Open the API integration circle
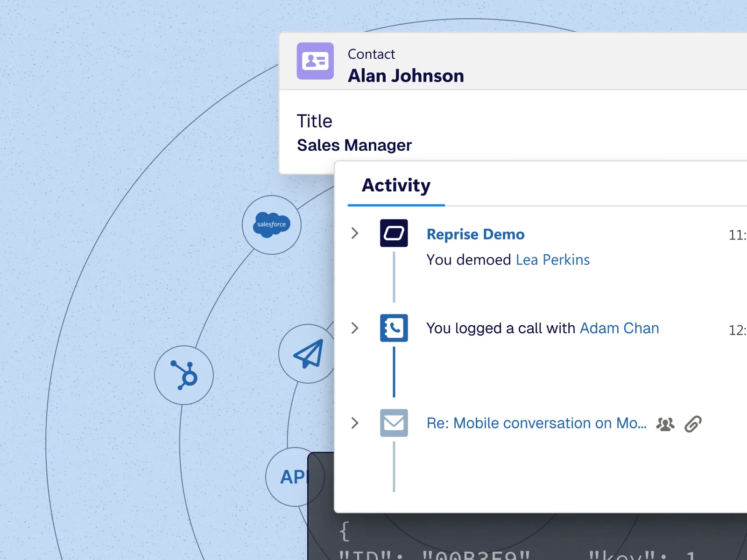 click(x=294, y=477)
